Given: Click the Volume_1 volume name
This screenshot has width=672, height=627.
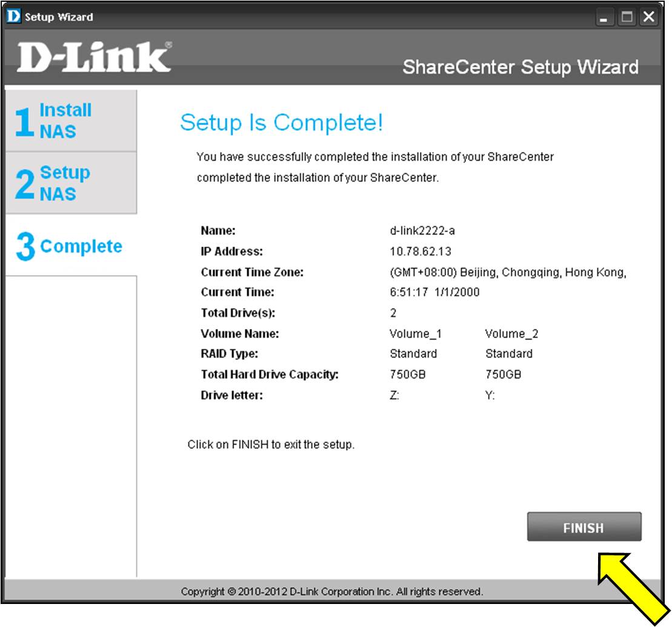Looking at the screenshot, I should (415, 333).
